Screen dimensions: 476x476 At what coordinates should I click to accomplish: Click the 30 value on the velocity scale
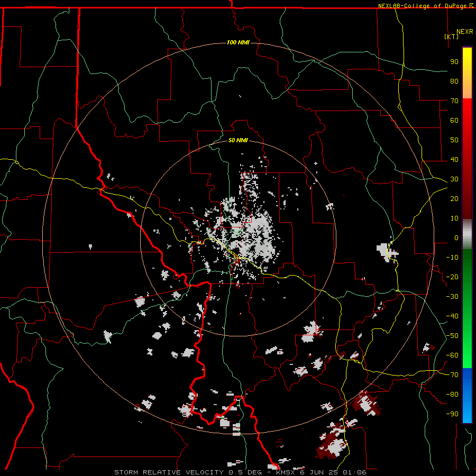(x=454, y=179)
